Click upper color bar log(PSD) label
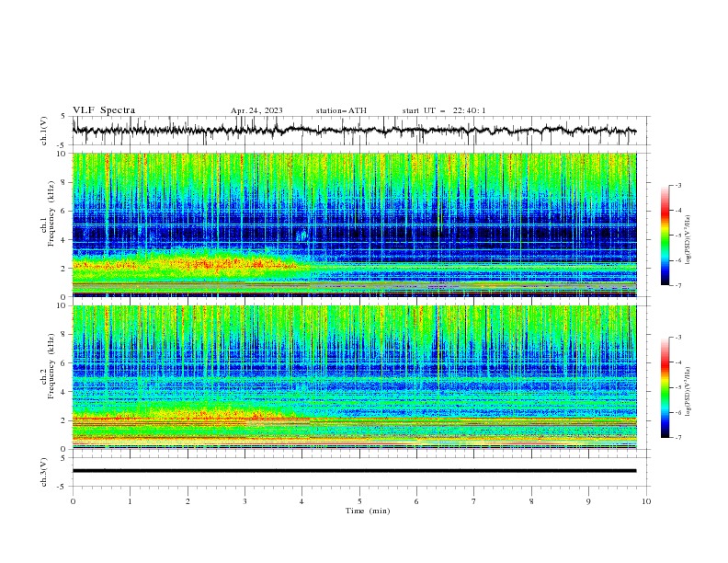The height and width of the screenshot is (563, 728). click(688, 240)
